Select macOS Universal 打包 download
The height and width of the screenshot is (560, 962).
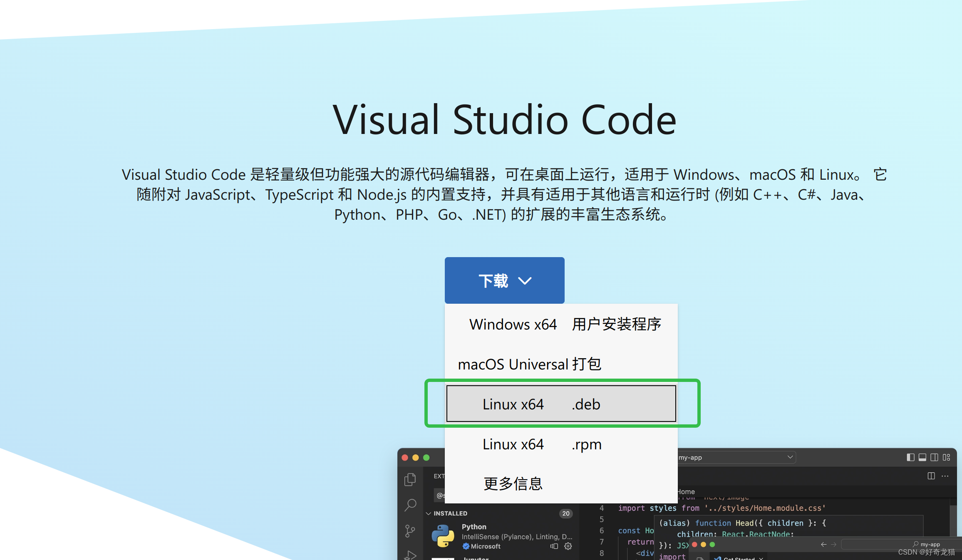tap(561, 364)
